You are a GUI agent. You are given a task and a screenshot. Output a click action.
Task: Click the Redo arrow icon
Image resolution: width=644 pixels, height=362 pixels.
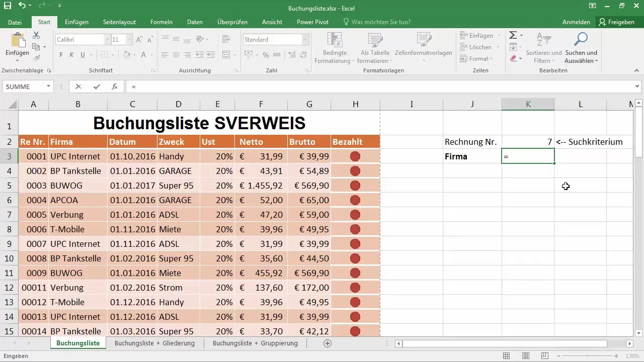pyautogui.click(x=42, y=6)
